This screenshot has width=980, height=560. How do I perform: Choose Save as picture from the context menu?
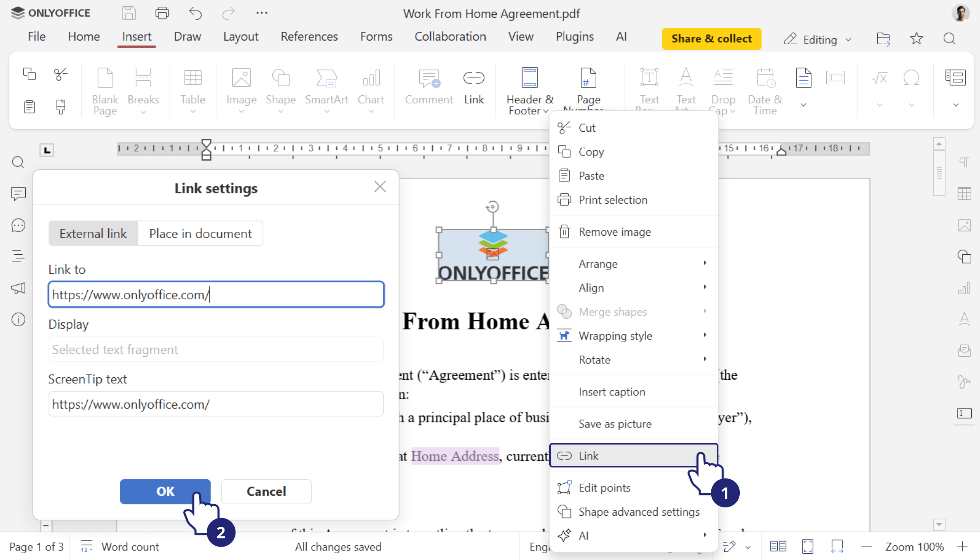tap(615, 424)
